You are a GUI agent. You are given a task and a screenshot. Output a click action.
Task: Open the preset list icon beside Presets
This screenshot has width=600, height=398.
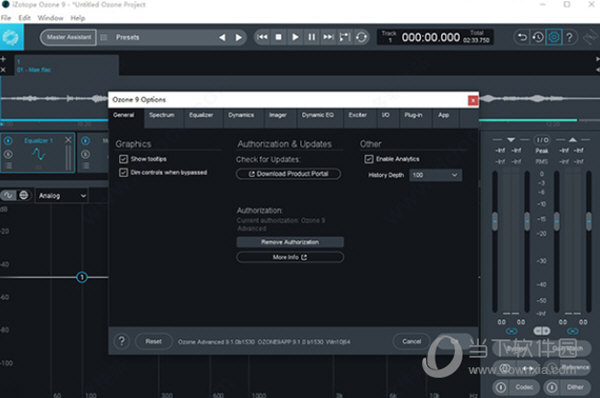pos(104,38)
